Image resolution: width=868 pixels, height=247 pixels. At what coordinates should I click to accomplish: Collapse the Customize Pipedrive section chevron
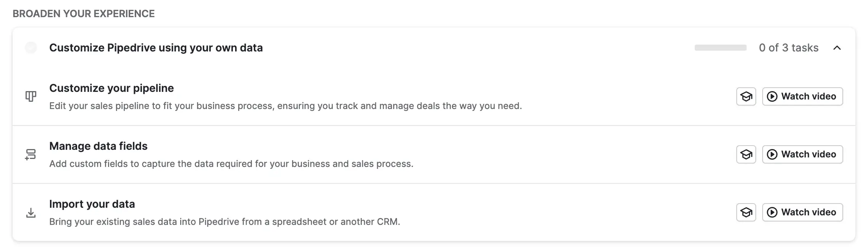pos(837,48)
